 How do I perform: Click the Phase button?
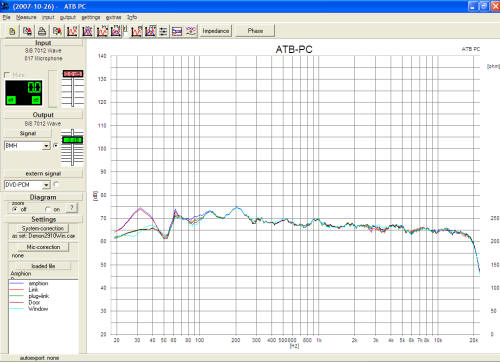click(x=255, y=31)
